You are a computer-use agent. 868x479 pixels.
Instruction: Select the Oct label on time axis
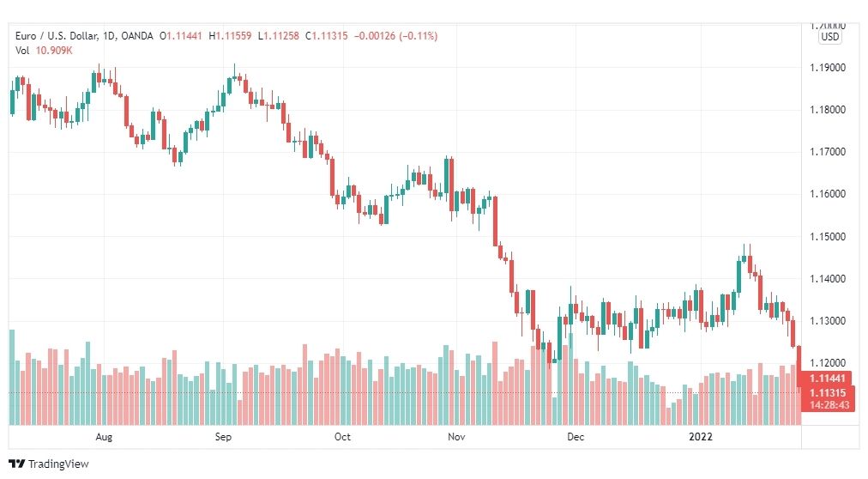(x=343, y=437)
